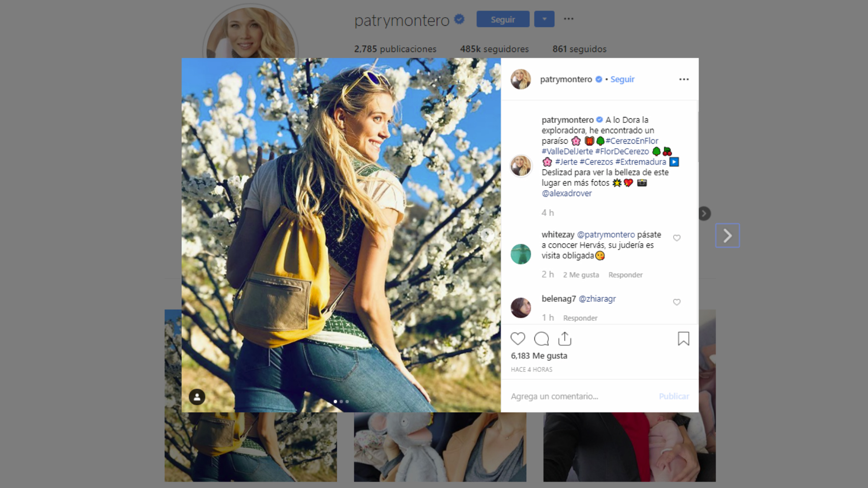Like belenag7's comment heart

677,302
